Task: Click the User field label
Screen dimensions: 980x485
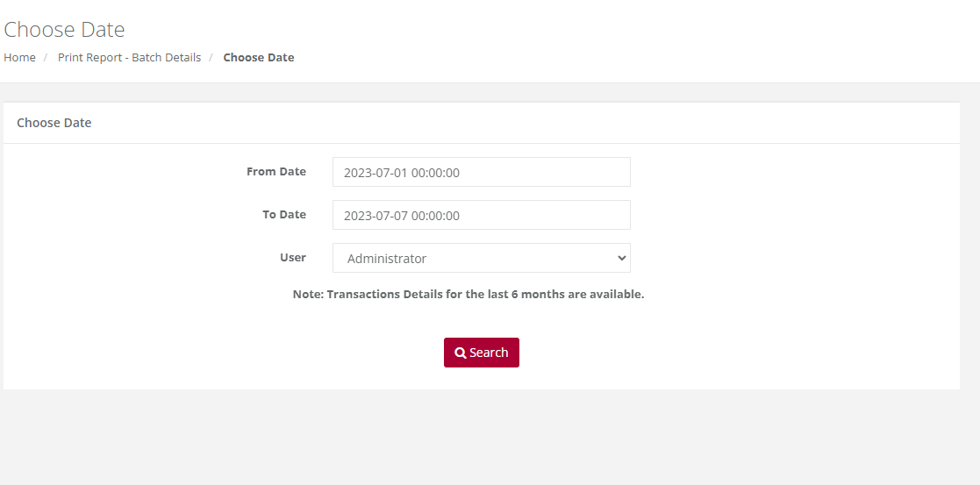Action: 293,258
